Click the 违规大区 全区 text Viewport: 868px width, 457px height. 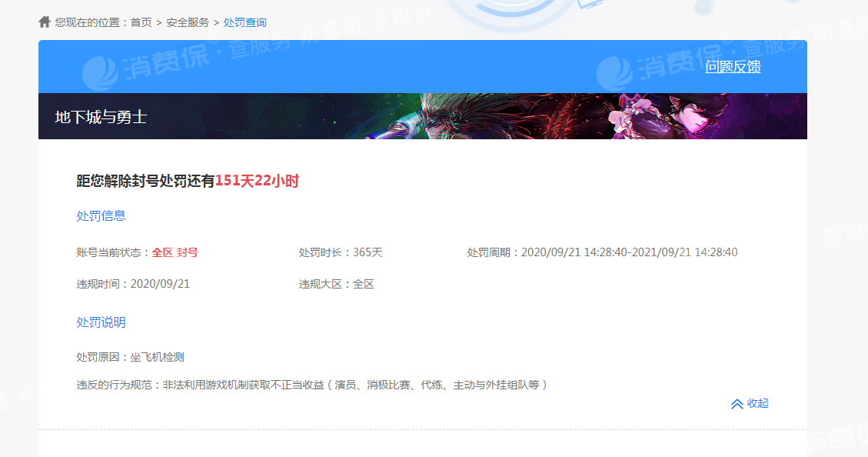click(337, 284)
